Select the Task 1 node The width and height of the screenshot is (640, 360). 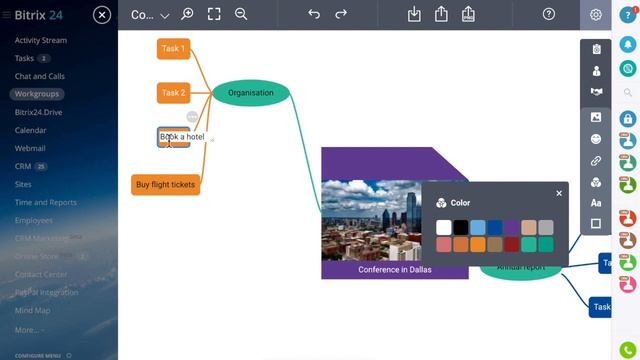173,49
